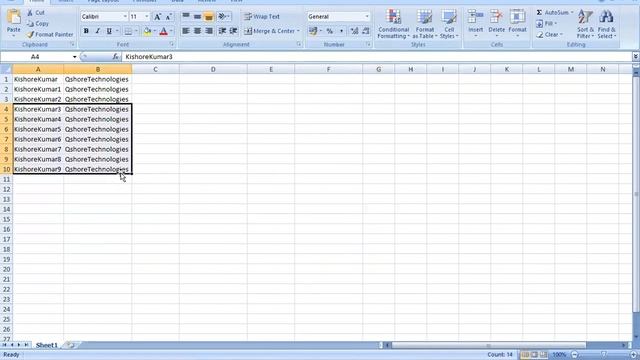Image resolution: width=640 pixels, height=360 pixels.
Task: Align text right
Action: pos(209,31)
